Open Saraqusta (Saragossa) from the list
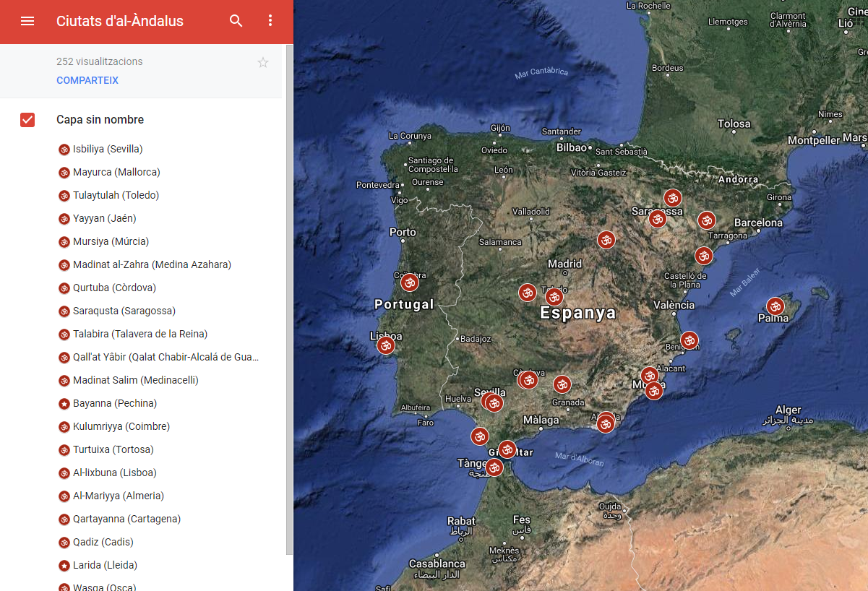This screenshot has width=868, height=591. (x=124, y=311)
